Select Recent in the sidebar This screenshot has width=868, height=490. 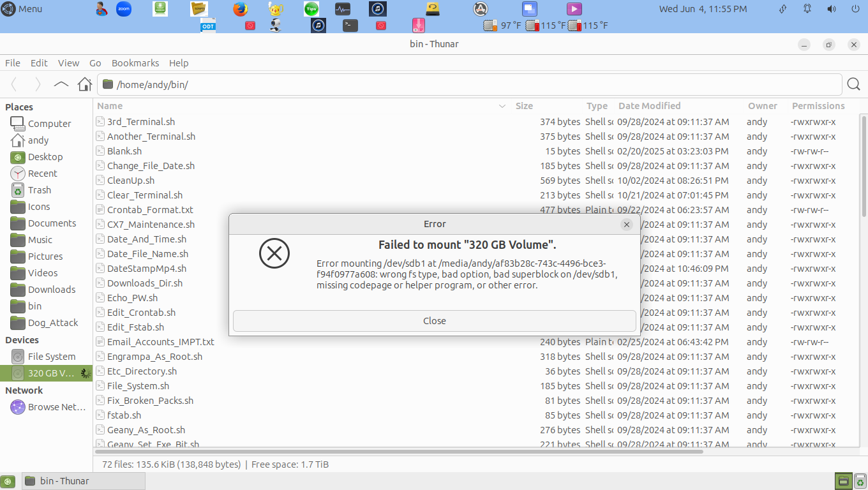click(x=42, y=174)
